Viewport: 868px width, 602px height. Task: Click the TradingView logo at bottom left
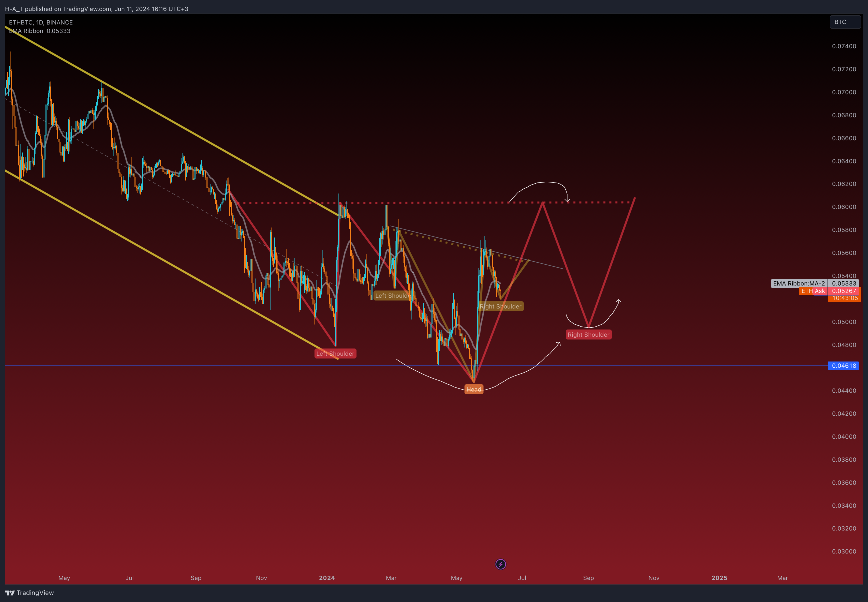click(29, 592)
